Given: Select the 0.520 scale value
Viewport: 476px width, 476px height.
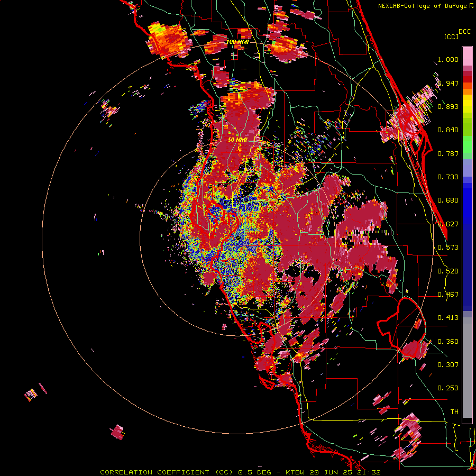Looking at the screenshot, I should tap(448, 271).
